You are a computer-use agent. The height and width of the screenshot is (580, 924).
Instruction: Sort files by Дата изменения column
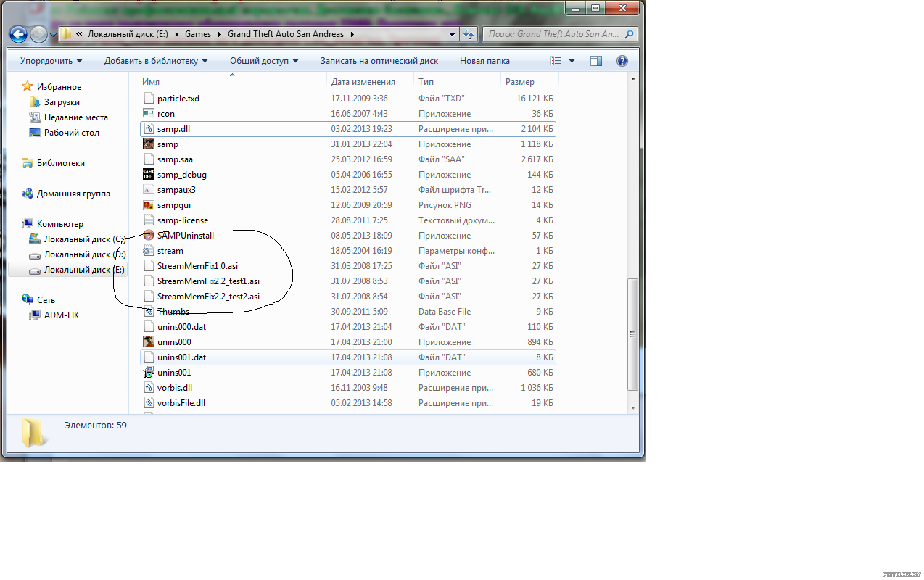coord(363,82)
